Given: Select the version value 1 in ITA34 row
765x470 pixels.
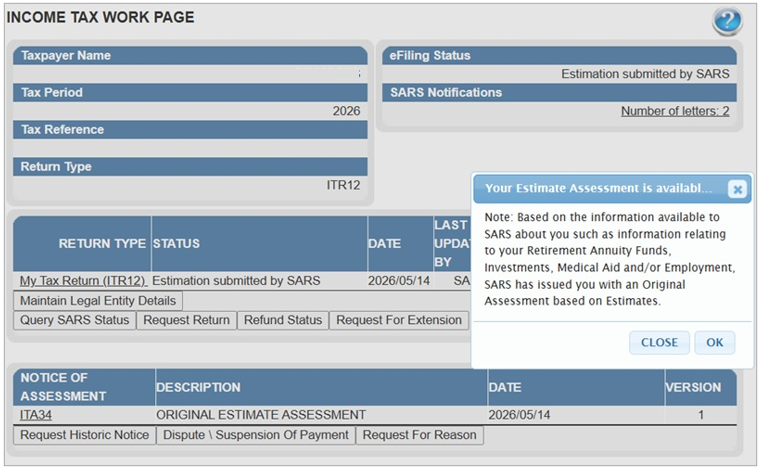Looking at the screenshot, I should pos(701,415).
